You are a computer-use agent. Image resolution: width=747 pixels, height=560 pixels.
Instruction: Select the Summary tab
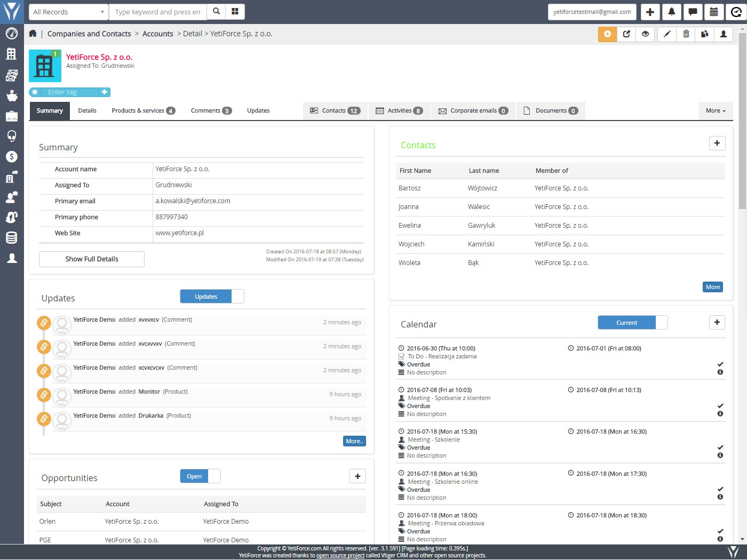(x=50, y=111)
